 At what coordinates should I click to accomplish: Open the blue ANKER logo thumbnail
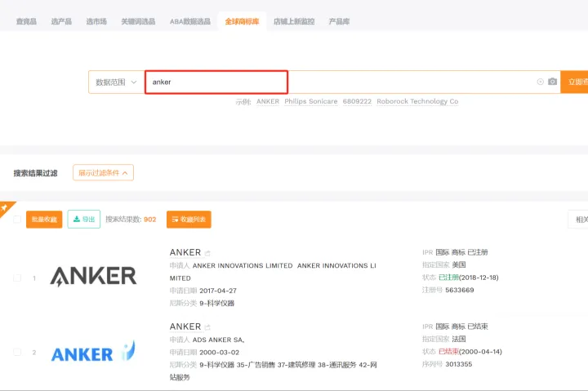pos(93,352)
